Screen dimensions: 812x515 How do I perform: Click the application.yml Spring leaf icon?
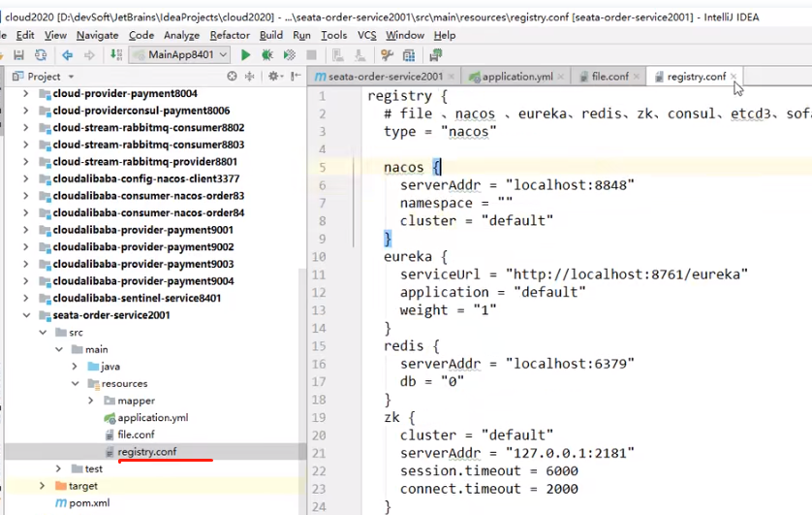click(x=109, y=418)
